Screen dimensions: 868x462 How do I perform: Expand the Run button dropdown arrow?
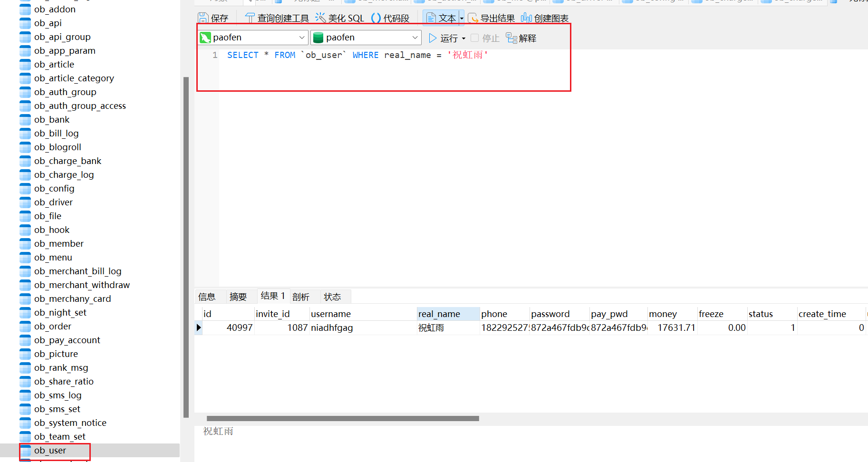click(x=463, y=38)
